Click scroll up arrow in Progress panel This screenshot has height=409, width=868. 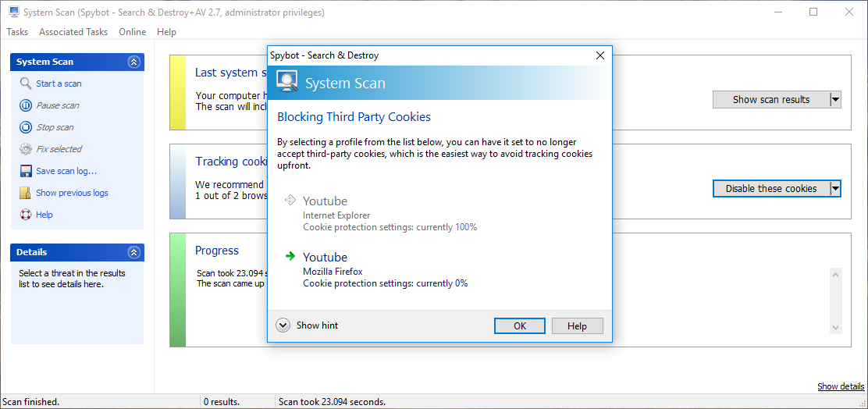click(x=836, y=274)
